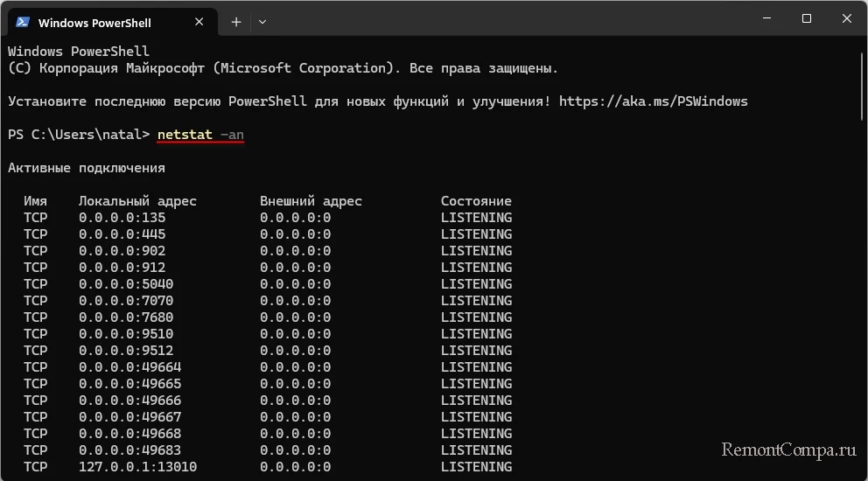Click local address 0.0.0.0:902
Image resolution: width=868 pixels, height=481 pixels.
122,251
